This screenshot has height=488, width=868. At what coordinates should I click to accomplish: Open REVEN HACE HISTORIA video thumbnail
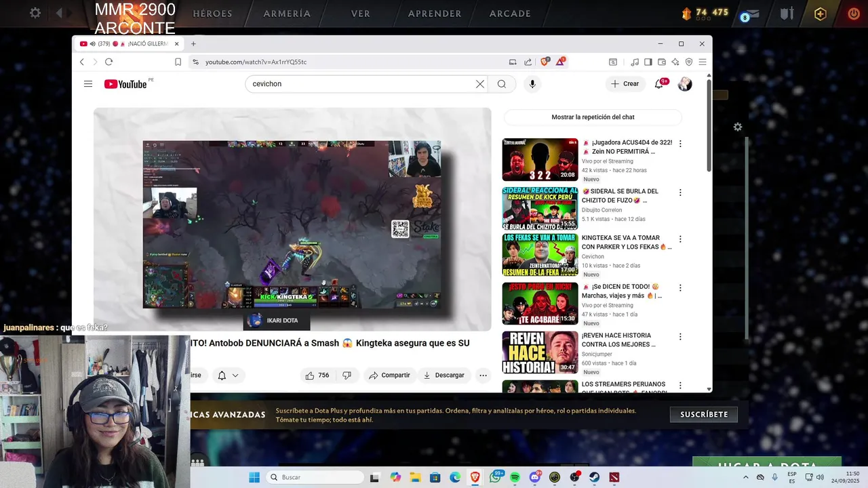[540, 352]
